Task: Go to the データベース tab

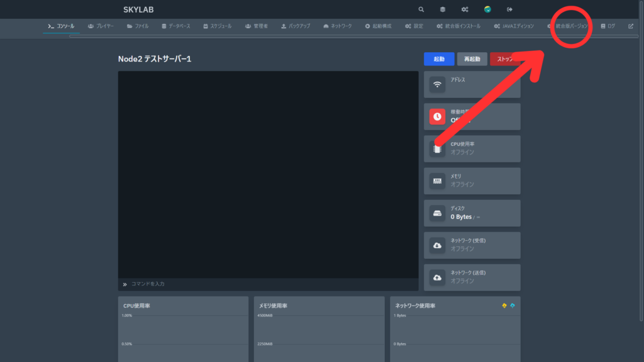Action: (176, 26)
